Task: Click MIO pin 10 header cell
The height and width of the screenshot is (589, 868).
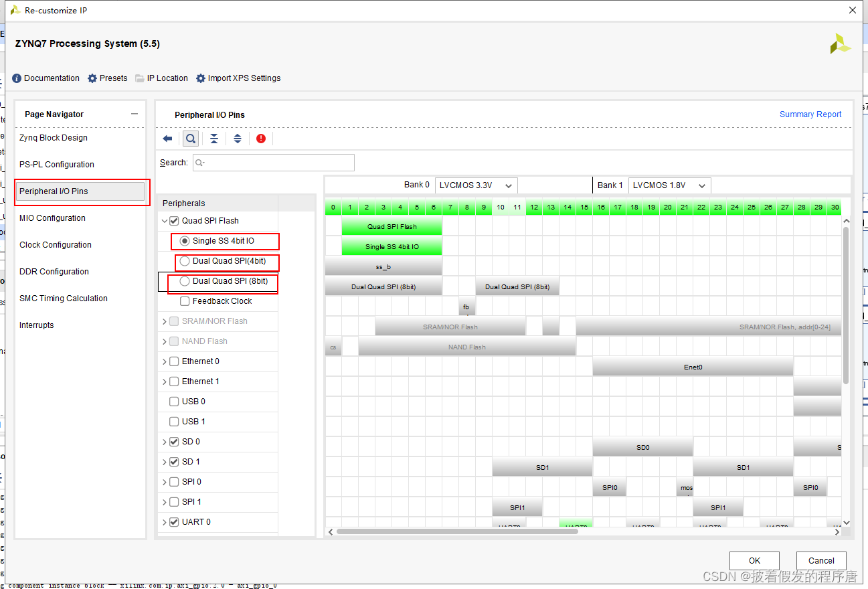Action: (501, 207)
